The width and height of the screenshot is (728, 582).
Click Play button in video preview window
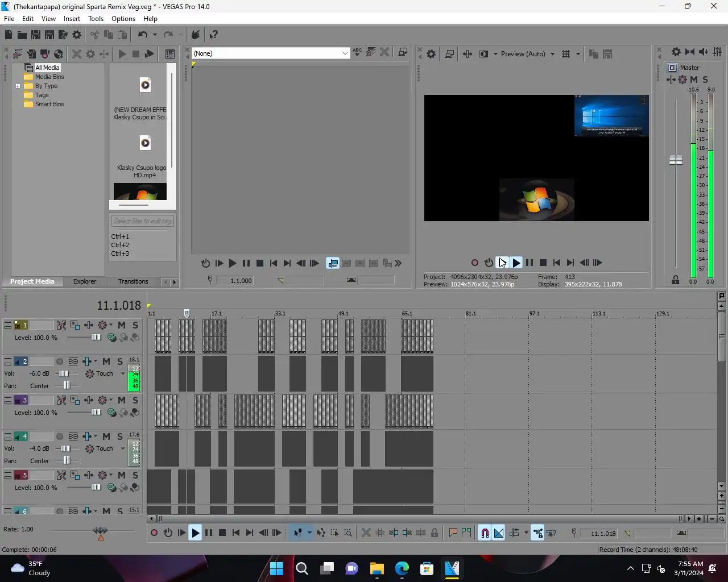(x=516, y=263)
